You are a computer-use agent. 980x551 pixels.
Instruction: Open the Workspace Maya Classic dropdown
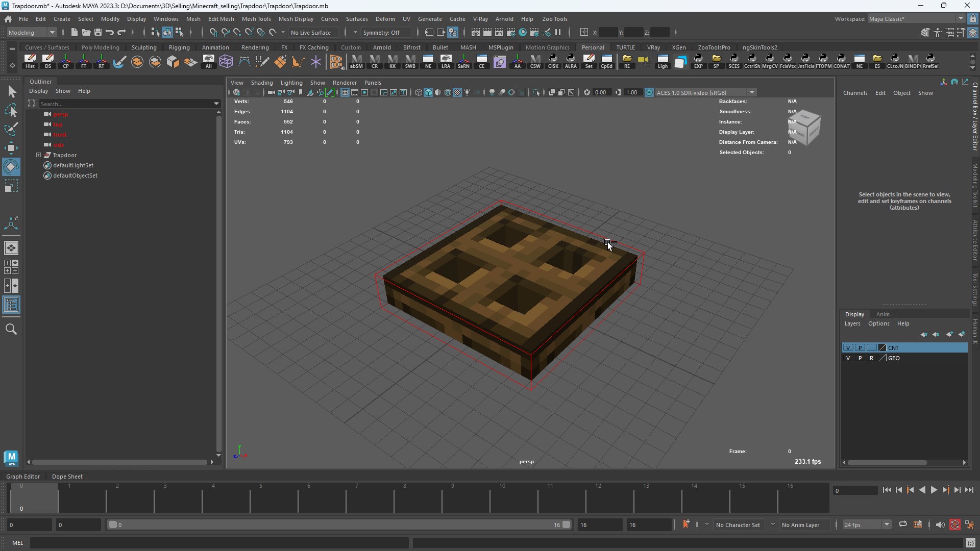point(916,19)
